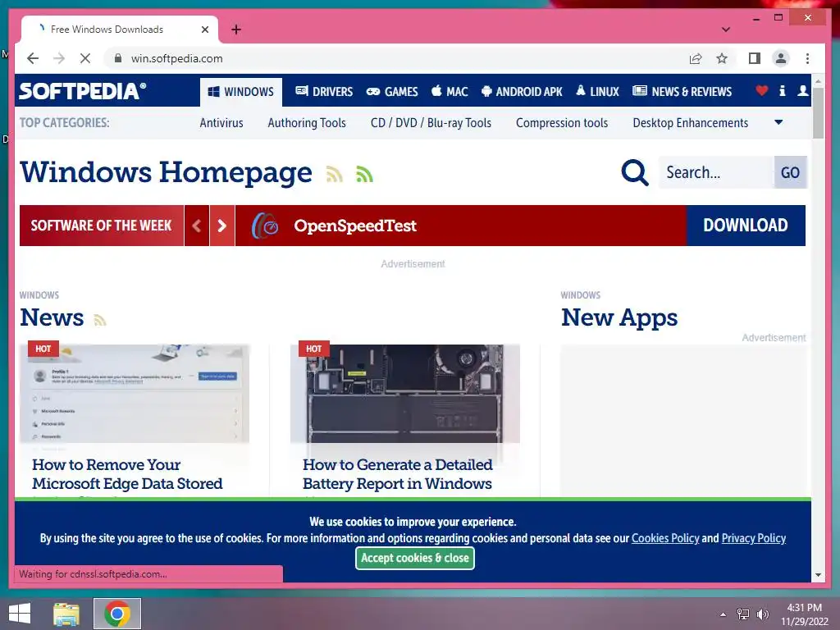Click the Softpedia logo
This screenshot has height=630, width=840.
click(x=83, y=91)
